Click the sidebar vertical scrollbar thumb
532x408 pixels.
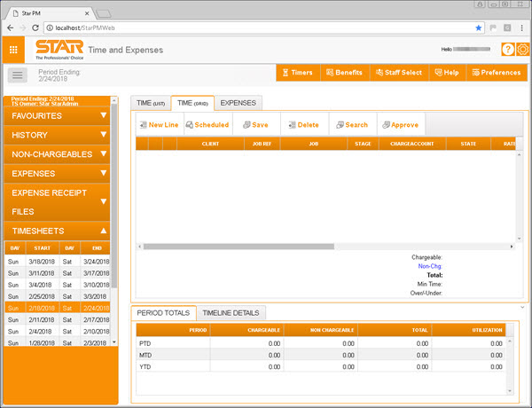tap(114, 196)
